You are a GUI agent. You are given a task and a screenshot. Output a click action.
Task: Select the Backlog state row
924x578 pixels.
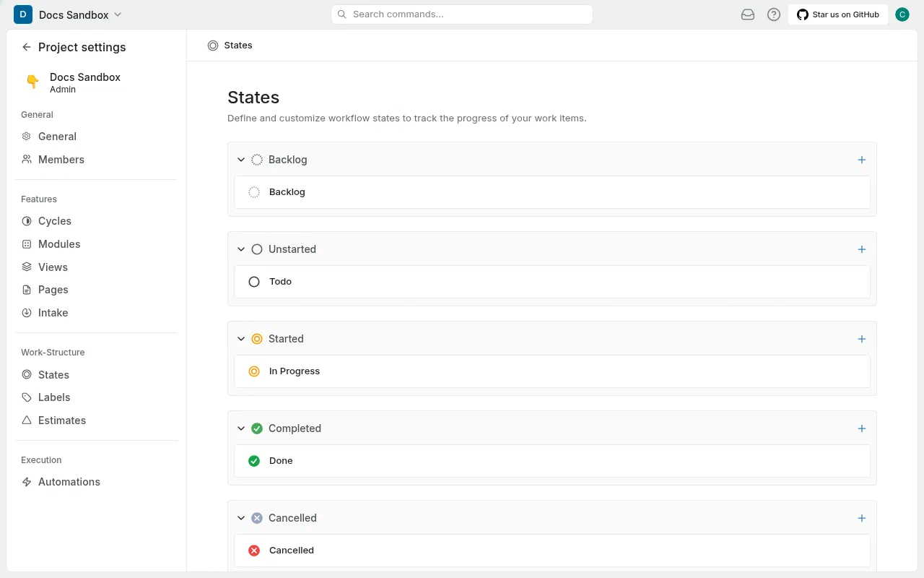[552, 192]
